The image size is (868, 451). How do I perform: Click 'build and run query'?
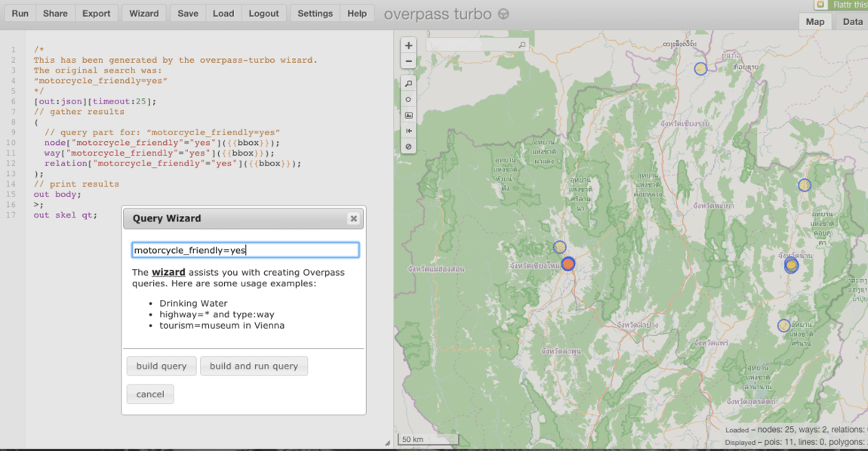(254, 366)
